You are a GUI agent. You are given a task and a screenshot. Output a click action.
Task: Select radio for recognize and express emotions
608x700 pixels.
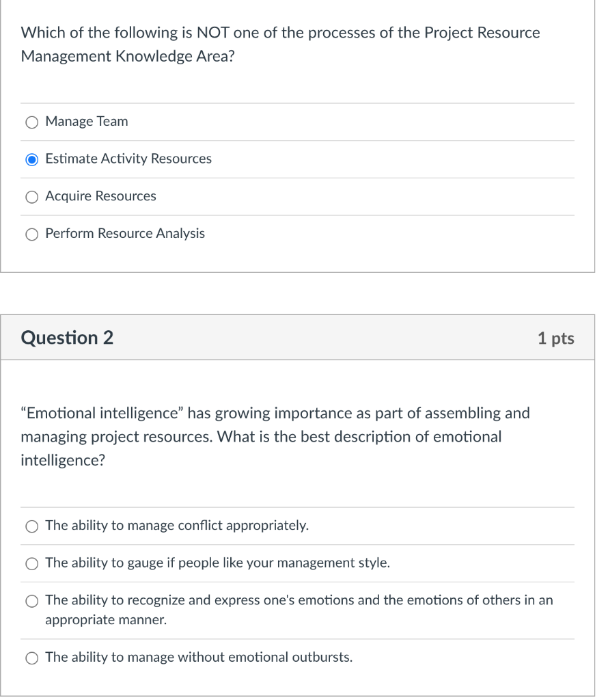click(x=31, y=602)
